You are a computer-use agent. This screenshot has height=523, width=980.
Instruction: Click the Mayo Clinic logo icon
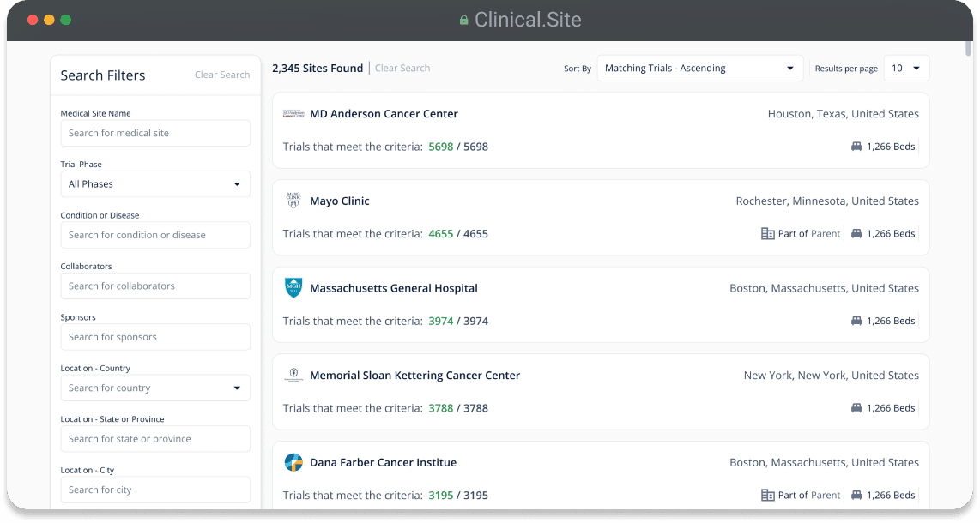tap(293, 201)
